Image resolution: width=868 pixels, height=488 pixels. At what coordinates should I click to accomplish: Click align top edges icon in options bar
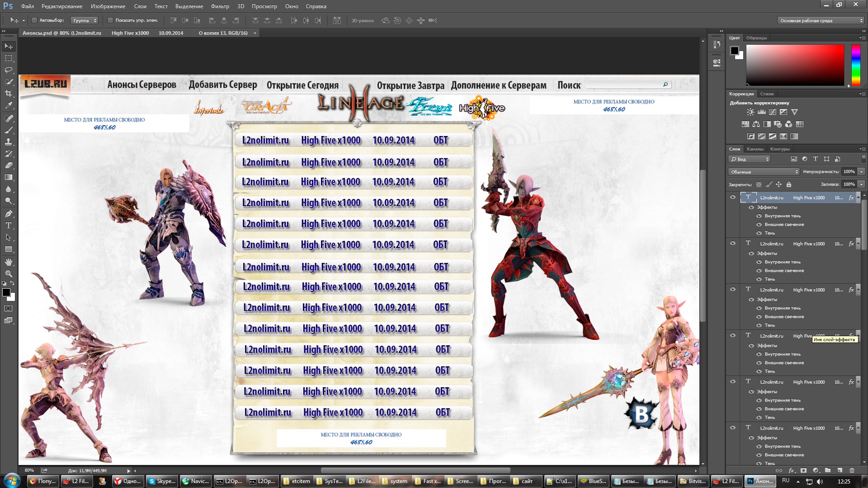[x=174, y=20]
